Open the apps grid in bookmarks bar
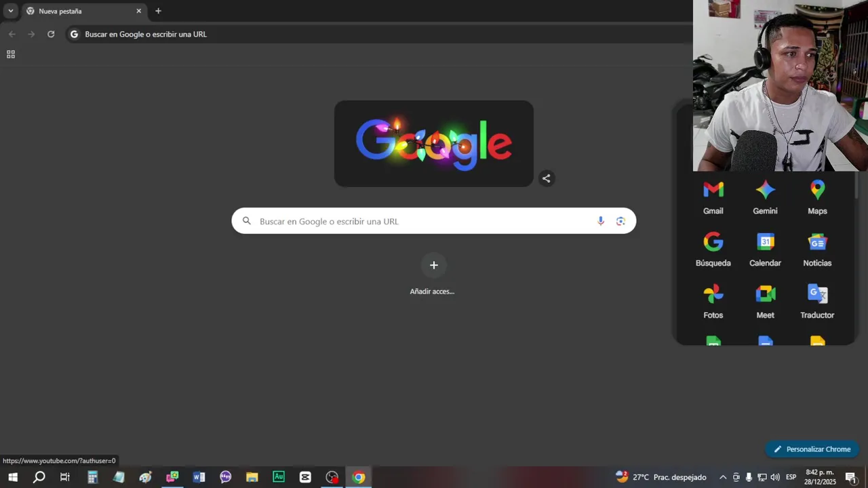Image resolution: width=868 pixels, height=488 pixels. (x=11, y=54)
